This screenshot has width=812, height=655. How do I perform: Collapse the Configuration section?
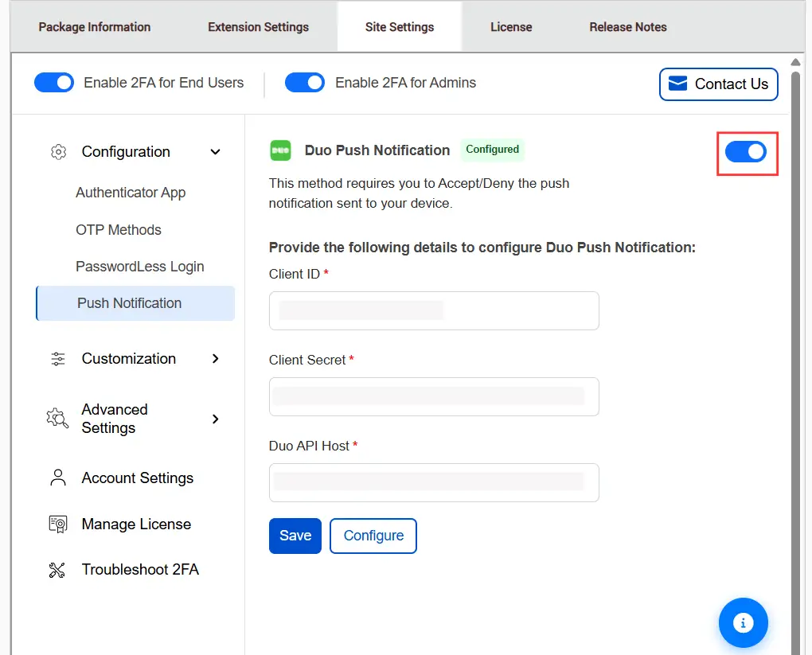tap(214, 151)
